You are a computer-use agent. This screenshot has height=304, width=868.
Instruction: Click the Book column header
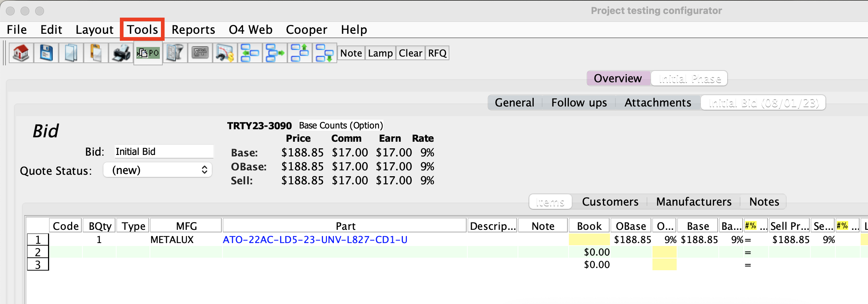589,226
